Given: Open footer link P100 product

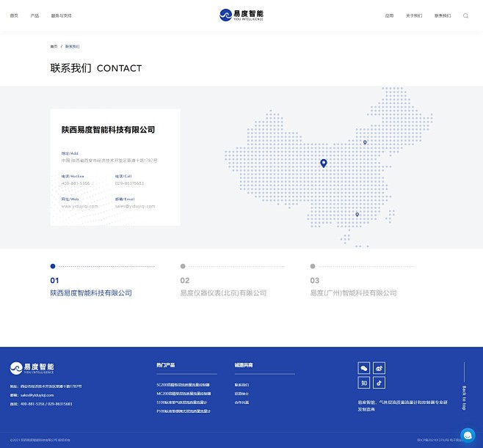Looking at the screenshot, I should click(x=184, y=411).
